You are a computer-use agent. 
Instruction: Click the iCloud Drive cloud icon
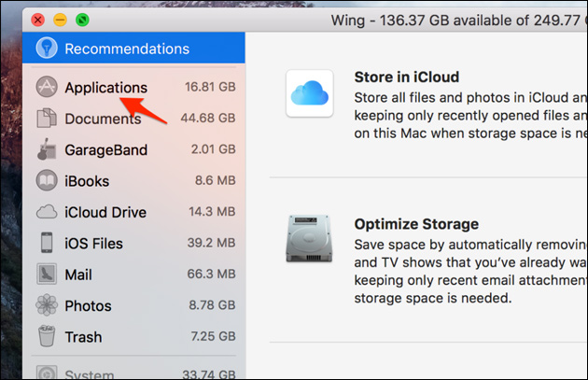point(47,212)
